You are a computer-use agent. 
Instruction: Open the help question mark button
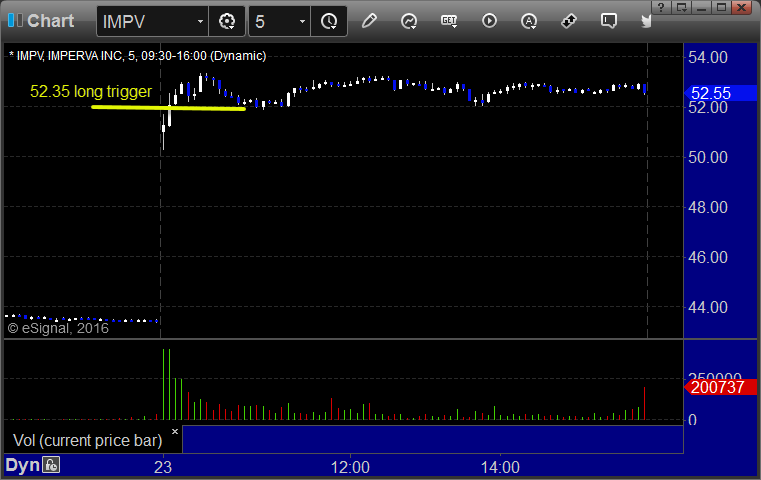pos(661,7)
